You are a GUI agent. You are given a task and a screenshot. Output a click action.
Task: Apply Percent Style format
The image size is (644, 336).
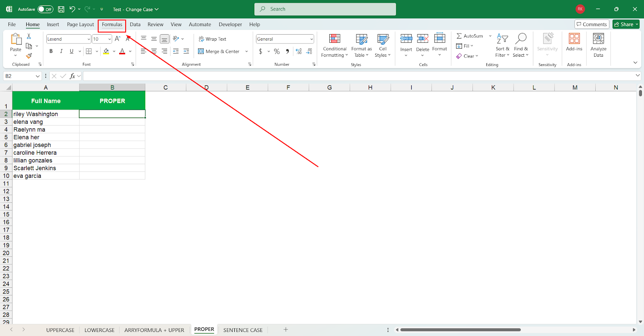click(277, 51)
